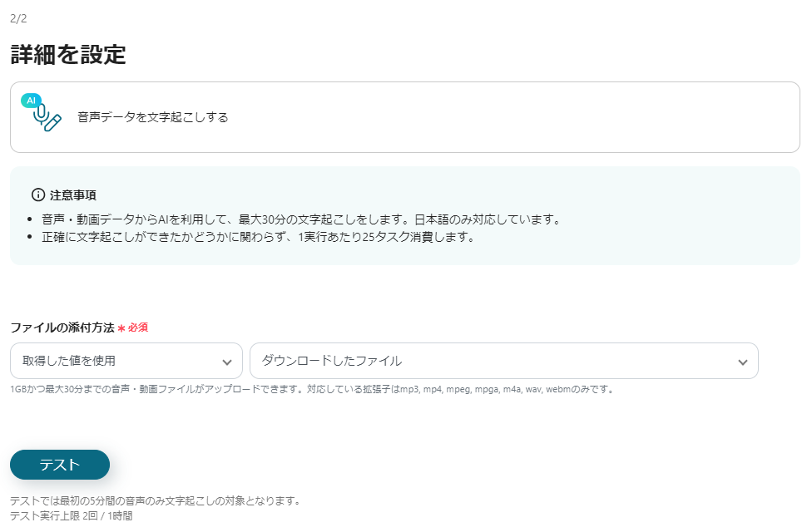This screenshot has height=532, width=812.
Task: Click the chevron on the downloaded file selector
Action: tap(743, 361)
